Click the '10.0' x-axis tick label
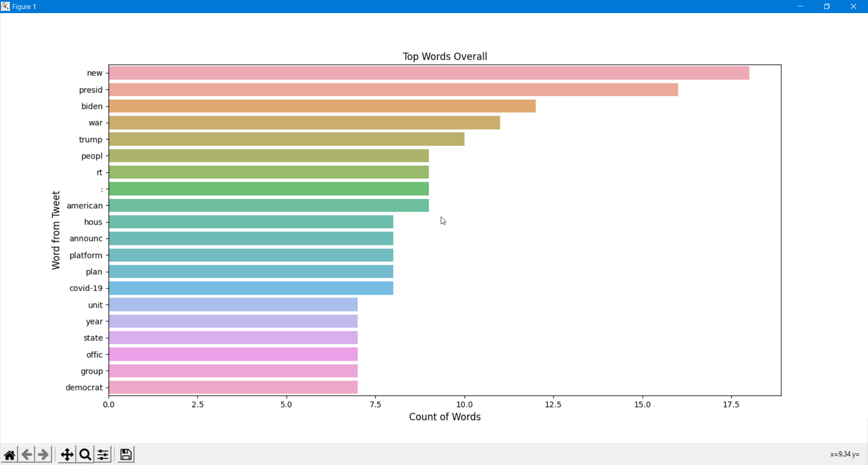 (465, 404)
